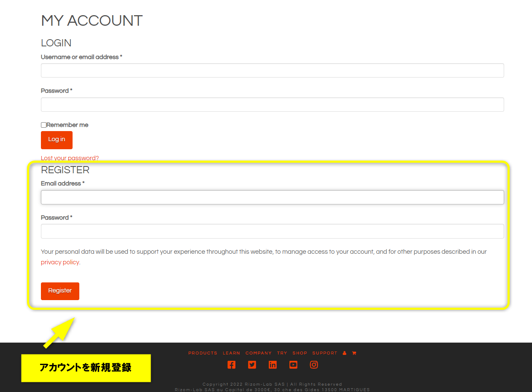This screenshot has height=392, width=532.
Task: Follow the Lost your password link
Action: click(70, 158)
